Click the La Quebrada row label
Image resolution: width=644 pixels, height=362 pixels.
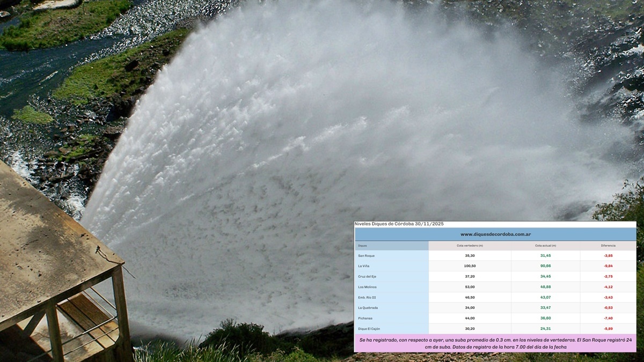[369, 308]
